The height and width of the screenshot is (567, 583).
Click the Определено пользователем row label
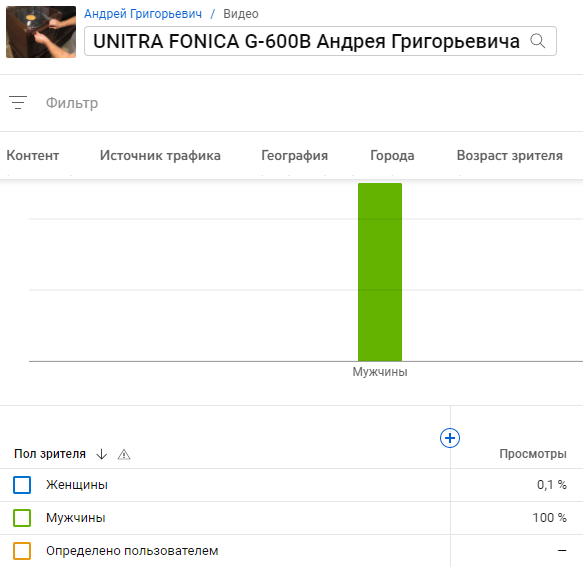132,551
